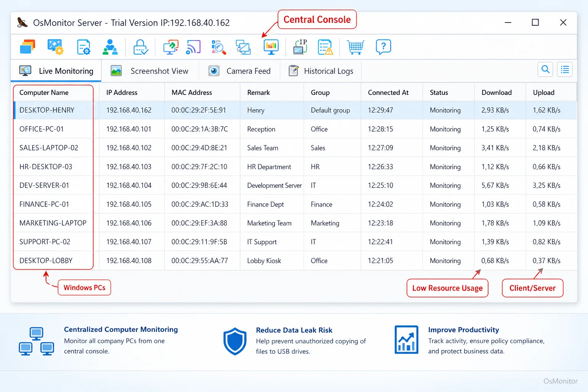Open the Historical Logs tab
The height and width of the screenshot is (392, 588).
321,71
